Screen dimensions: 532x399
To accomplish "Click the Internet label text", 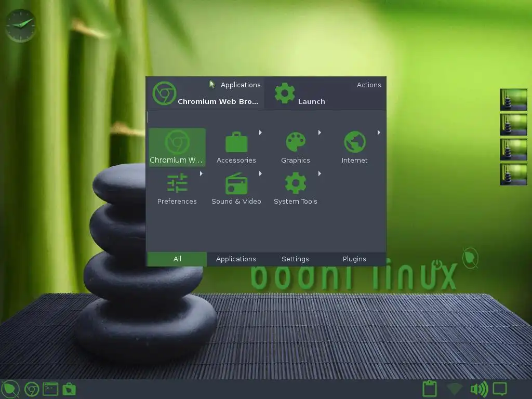I will (x=354, y=160).
